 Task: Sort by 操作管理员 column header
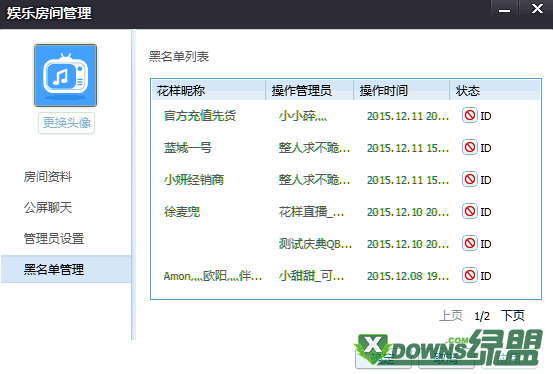pyautogui.click(x=310, y=90)
